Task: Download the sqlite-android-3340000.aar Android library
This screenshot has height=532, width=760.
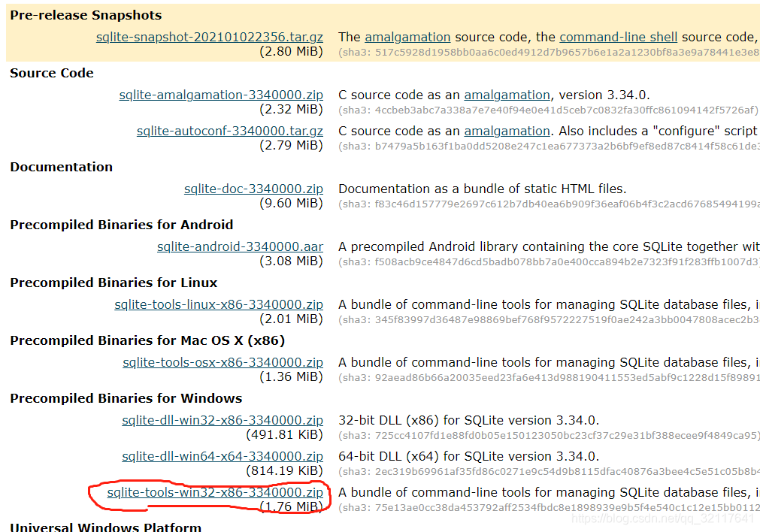Action: [x=240, y=246]
